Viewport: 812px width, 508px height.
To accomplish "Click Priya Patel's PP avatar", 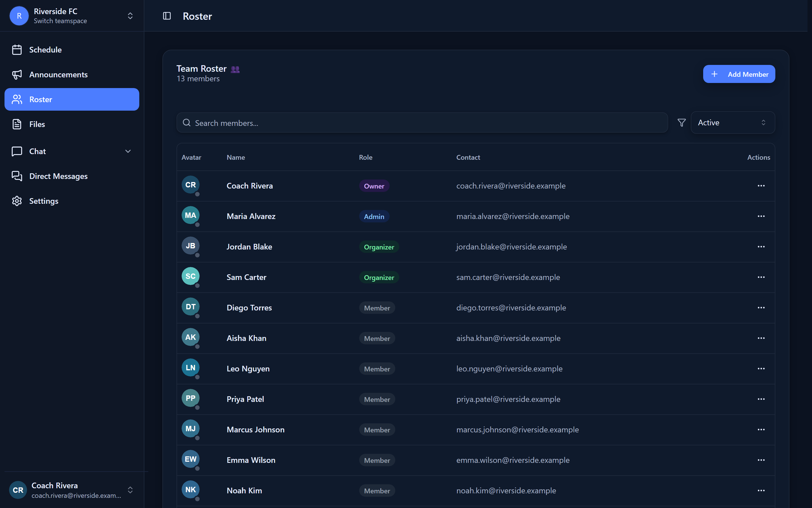I will [191, 398].
